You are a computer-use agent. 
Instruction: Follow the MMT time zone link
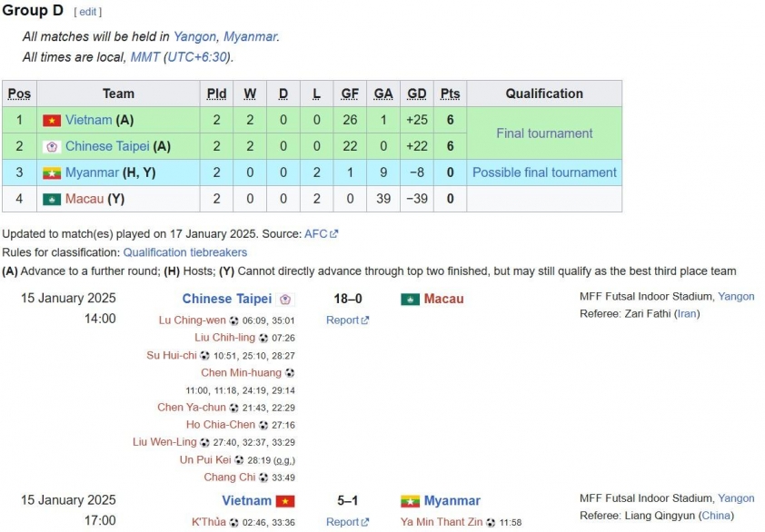(144, 57)
